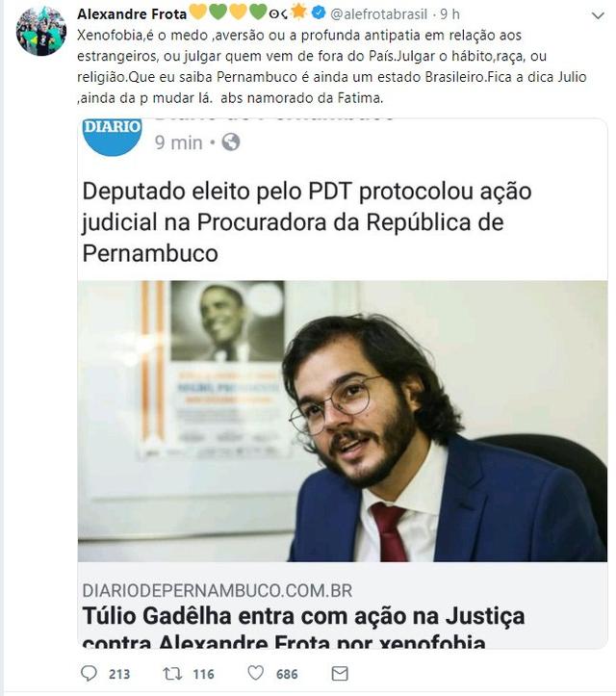Open the direct message envelope icon

(x=340, y=674)
